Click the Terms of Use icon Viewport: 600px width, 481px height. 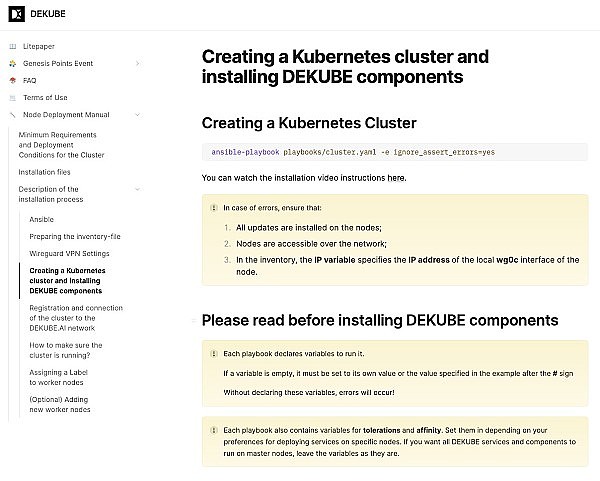(x=12, y=97)
